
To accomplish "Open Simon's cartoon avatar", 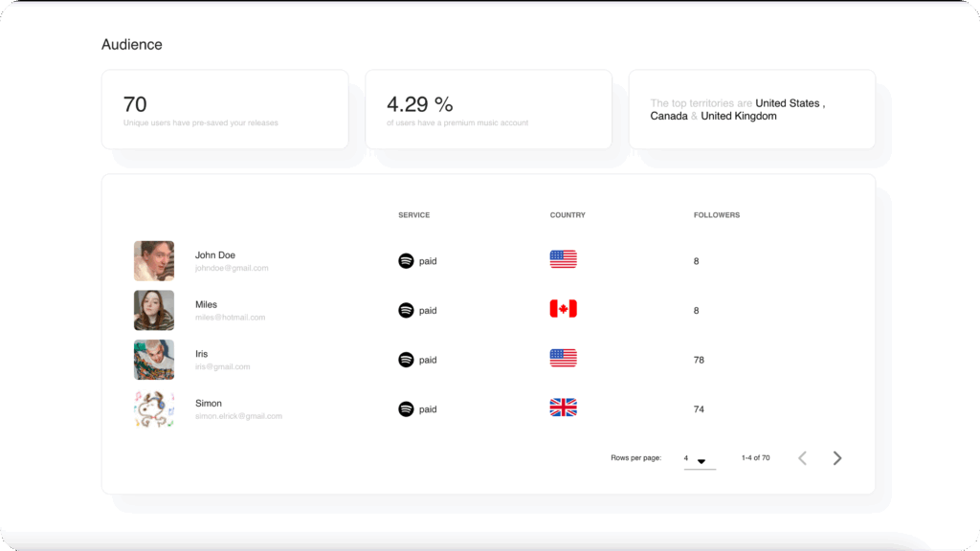I will [x=154, y=409].
